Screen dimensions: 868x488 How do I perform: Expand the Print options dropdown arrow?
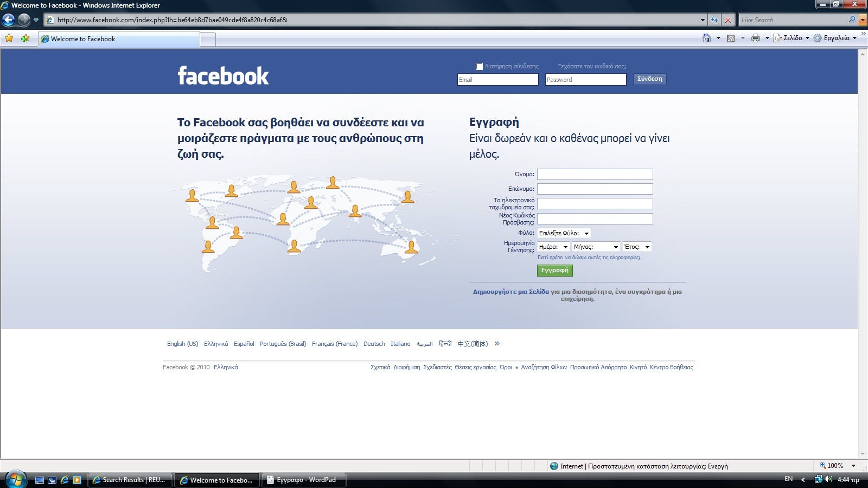pos(767,38)
